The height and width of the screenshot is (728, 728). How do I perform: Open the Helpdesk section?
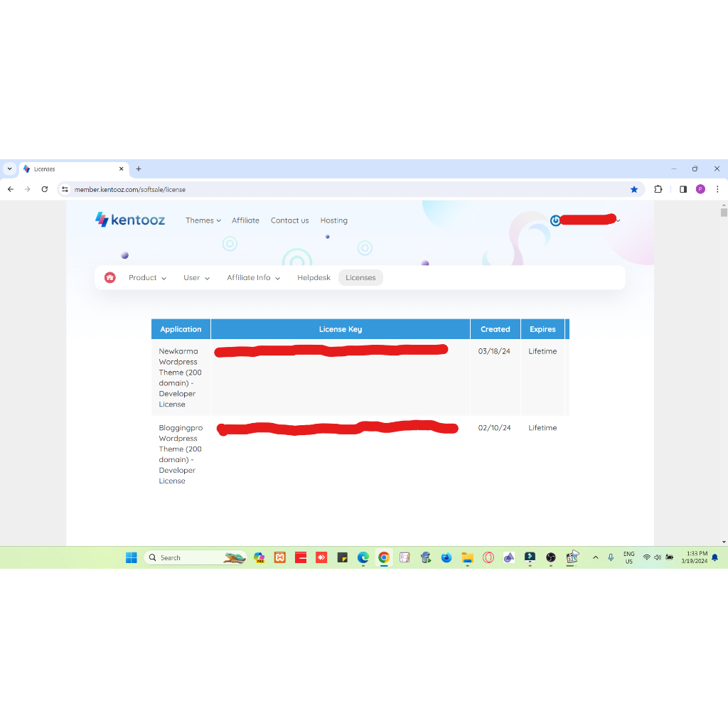(314, 278)
